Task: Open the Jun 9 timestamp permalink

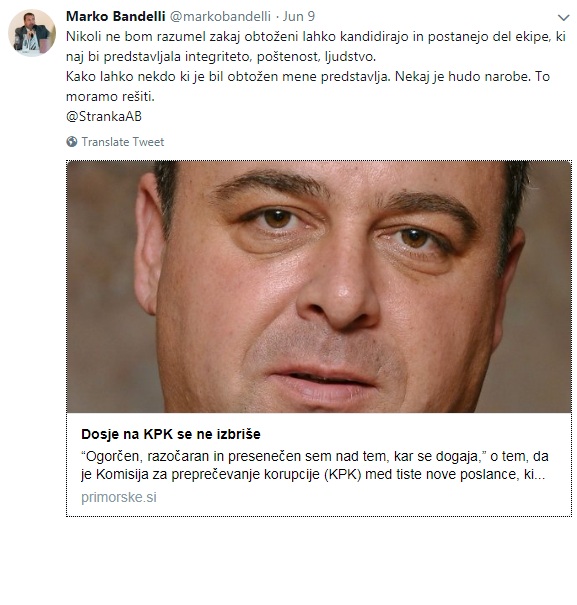Action: point(299,16)
